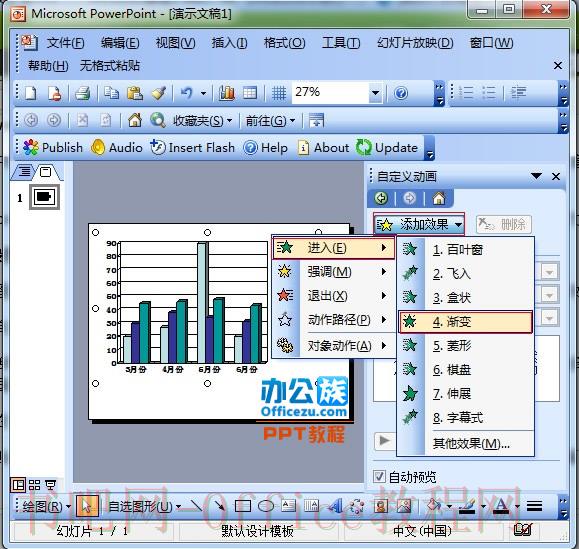Expand the 退出(X) submenu
Image resolution: width=579 pixels, height=549 pixels.
(x=333, y=296)
